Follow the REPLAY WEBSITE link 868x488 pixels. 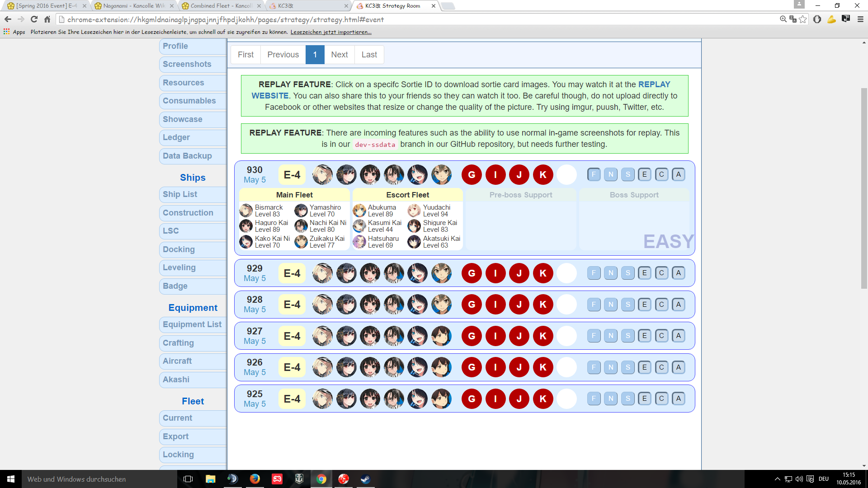[x=654, y=84]
